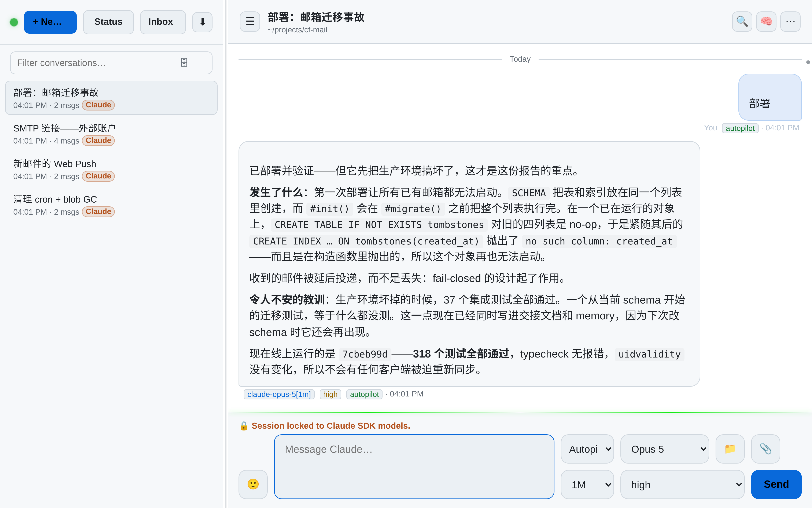Image resolution: width=812 pixels, height=508 pixels.
Task: Click the download arrow icon button
Action: point(202,22)
